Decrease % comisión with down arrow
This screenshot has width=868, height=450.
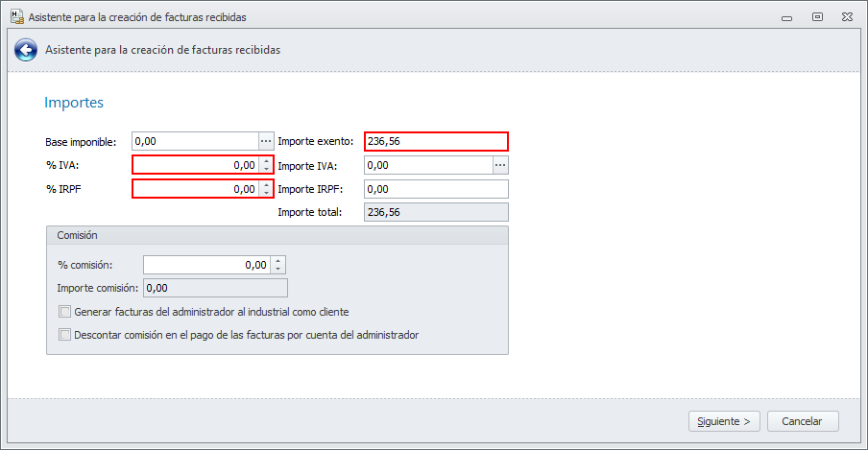coord(278,270)
